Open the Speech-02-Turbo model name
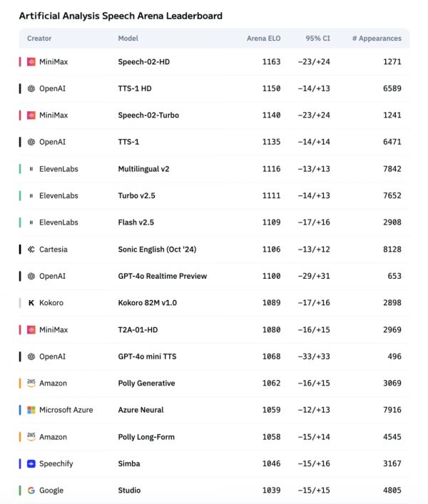Screen dimensions: 428x504 (x=148, y=115)
